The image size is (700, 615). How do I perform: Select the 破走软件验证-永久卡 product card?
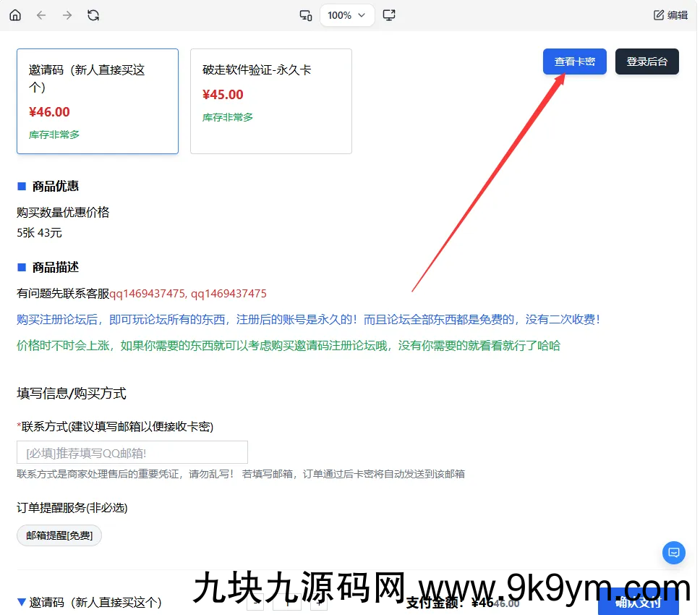click(x=271, y=101)
